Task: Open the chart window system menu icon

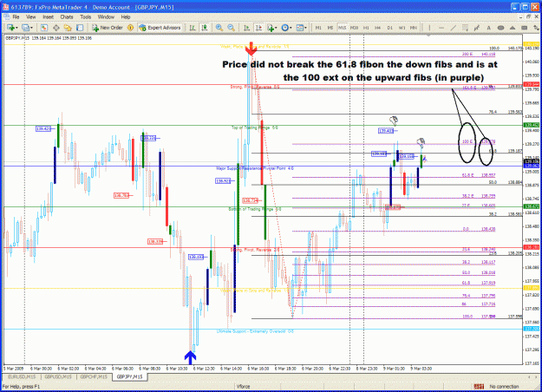Action: pyautogui.click(x=6, y=16)
